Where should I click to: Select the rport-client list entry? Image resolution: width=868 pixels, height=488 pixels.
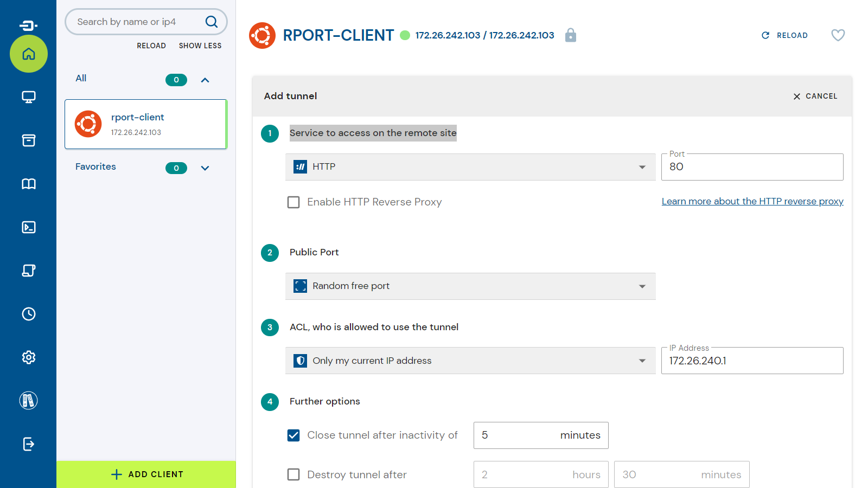(x=145, y=124)
